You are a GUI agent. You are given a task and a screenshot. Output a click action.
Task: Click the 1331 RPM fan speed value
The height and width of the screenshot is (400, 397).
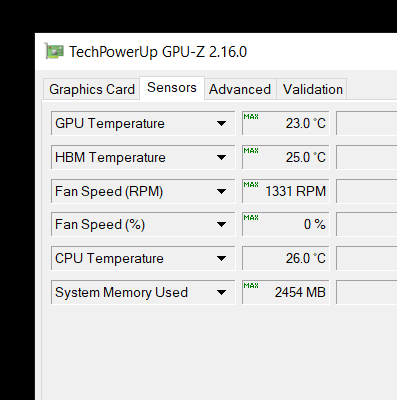tap(295, 191)
